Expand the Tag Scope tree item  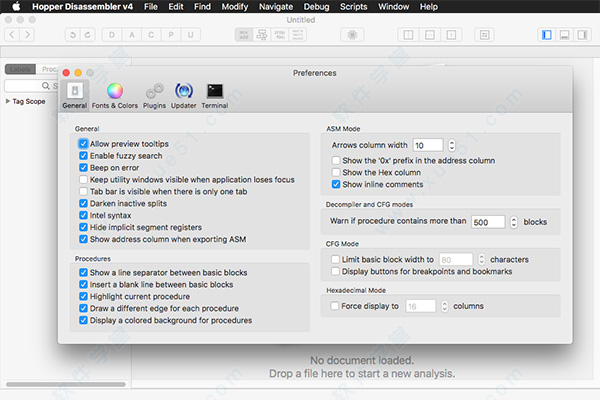pyautogui.click(x=8, y=101)
